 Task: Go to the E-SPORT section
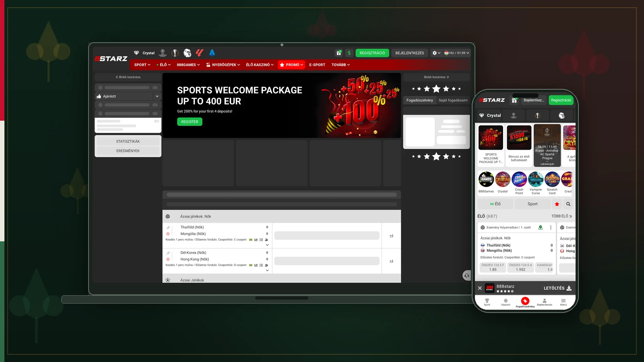click(x=317, y=65)
